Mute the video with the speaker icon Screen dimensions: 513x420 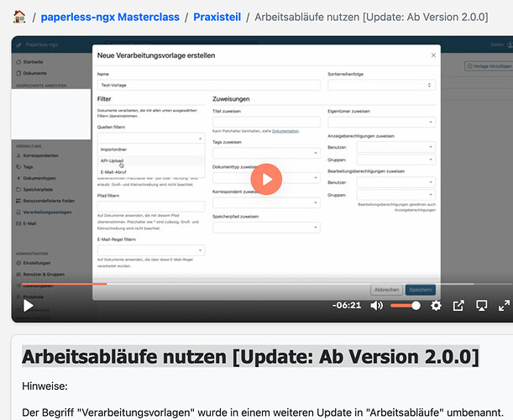coord(377,306)
